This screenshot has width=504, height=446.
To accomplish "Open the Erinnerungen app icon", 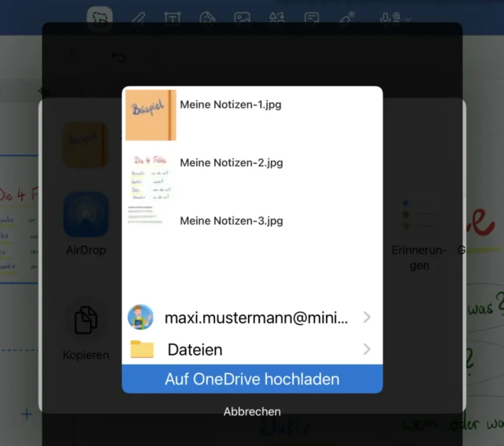I will [419, 215].
